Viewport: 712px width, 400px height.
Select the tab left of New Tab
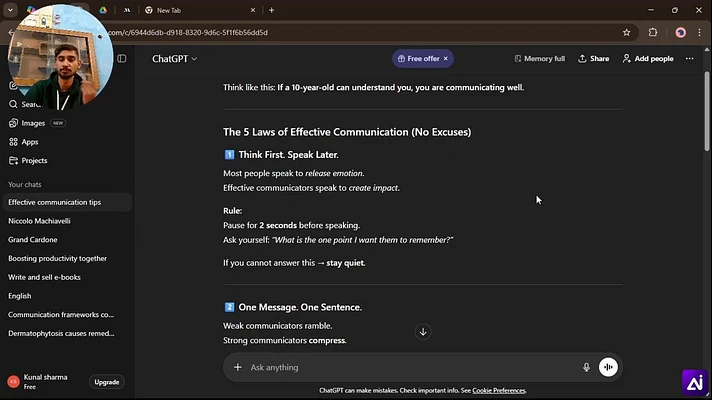click(x=127, y=10)
